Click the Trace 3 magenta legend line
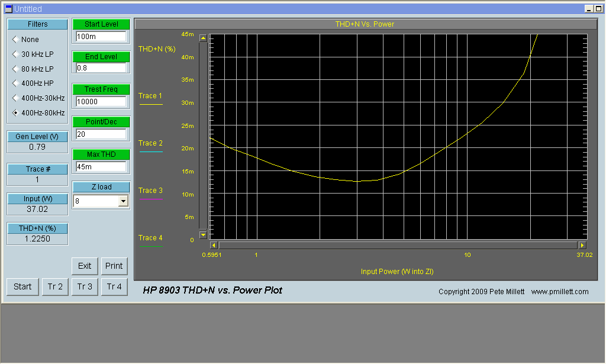The width and height of the screenshot is (606, 364). pyautogui.click(x=151, y=199)
